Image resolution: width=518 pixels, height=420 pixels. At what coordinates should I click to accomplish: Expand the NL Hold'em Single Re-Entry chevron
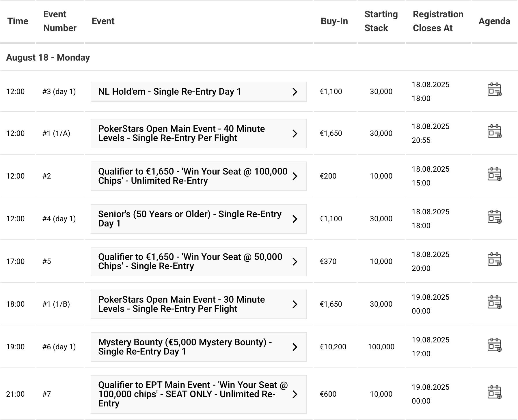coord(295,92)
